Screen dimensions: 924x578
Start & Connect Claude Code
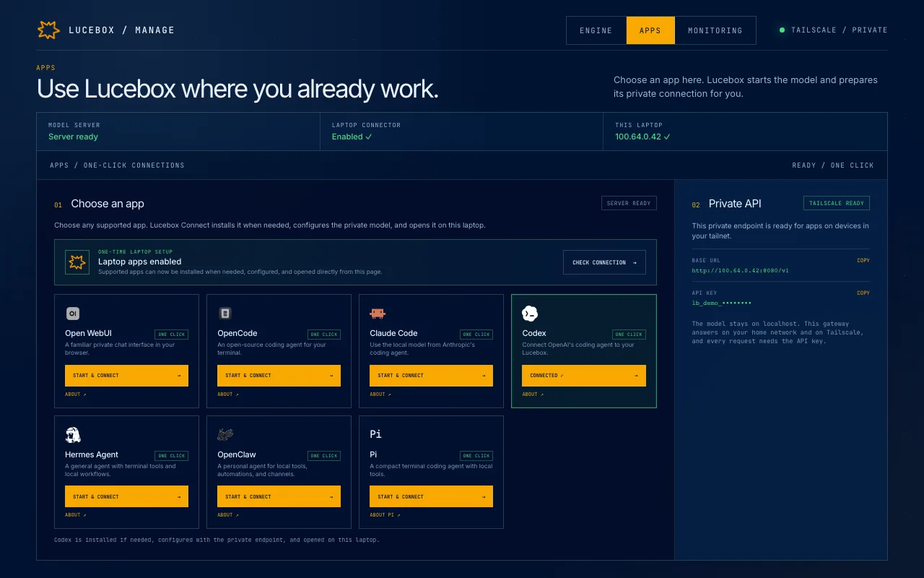click(x=431, y=376)
